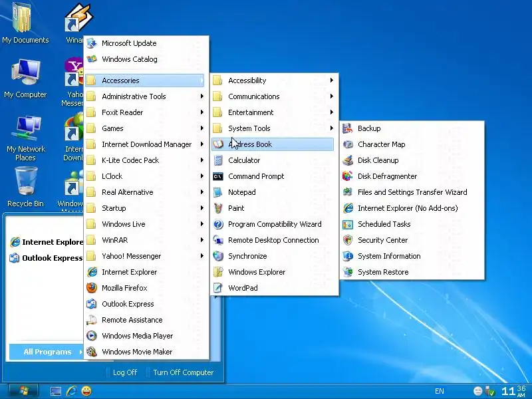Start Remote Desktop Connection
The image size is (532, 399).
[x=273, y=240]
